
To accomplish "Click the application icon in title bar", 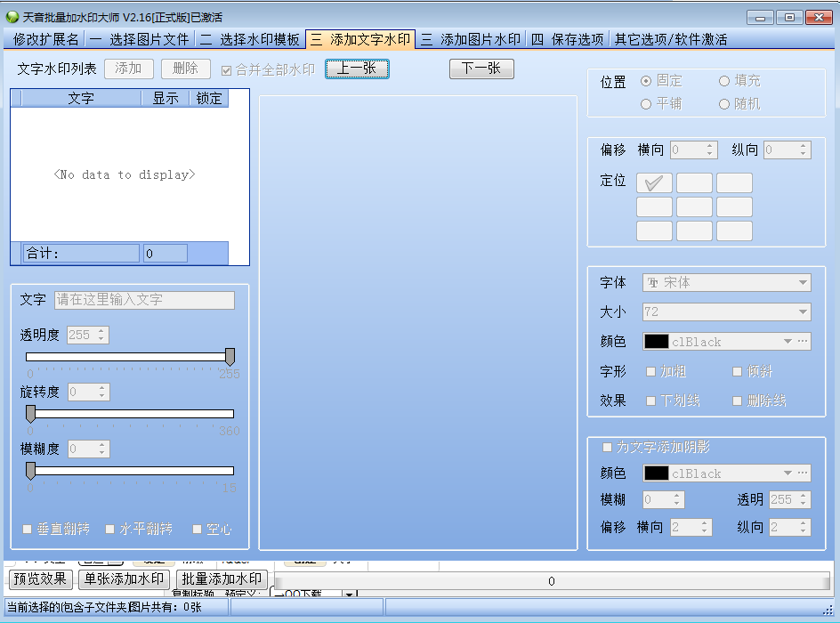I will point(12,17).
